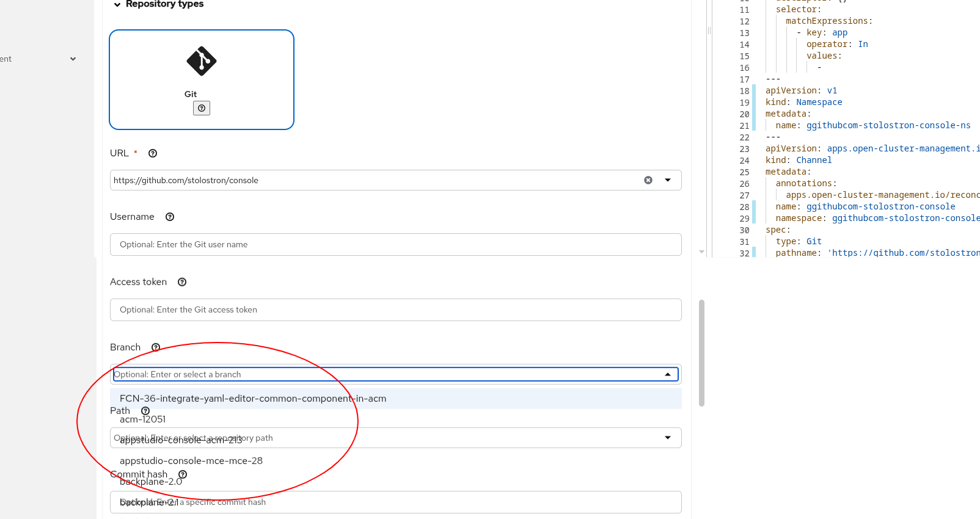Open the URL dropdown list

[668, 180]
